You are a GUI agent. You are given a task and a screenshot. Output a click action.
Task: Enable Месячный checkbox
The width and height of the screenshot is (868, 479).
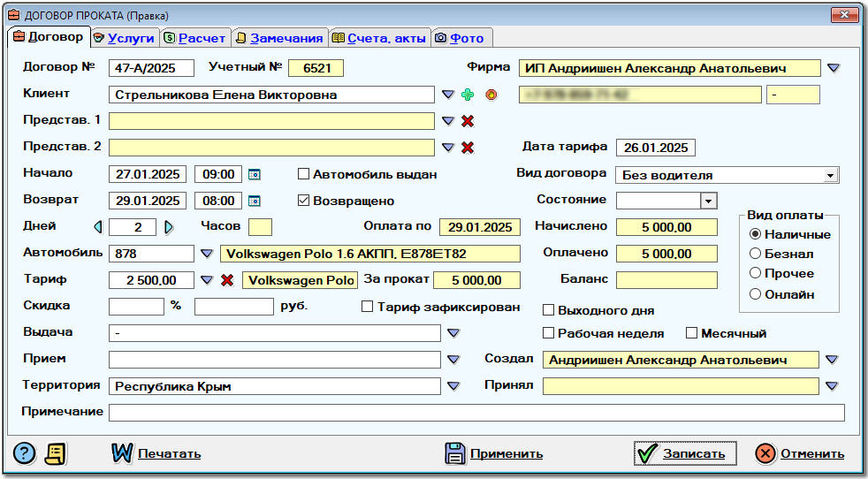[x=691, y=333]
